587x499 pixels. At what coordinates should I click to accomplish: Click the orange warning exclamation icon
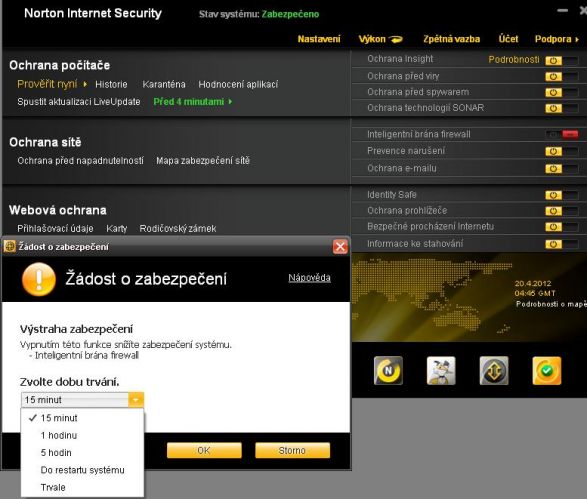(x=39, y=279)
